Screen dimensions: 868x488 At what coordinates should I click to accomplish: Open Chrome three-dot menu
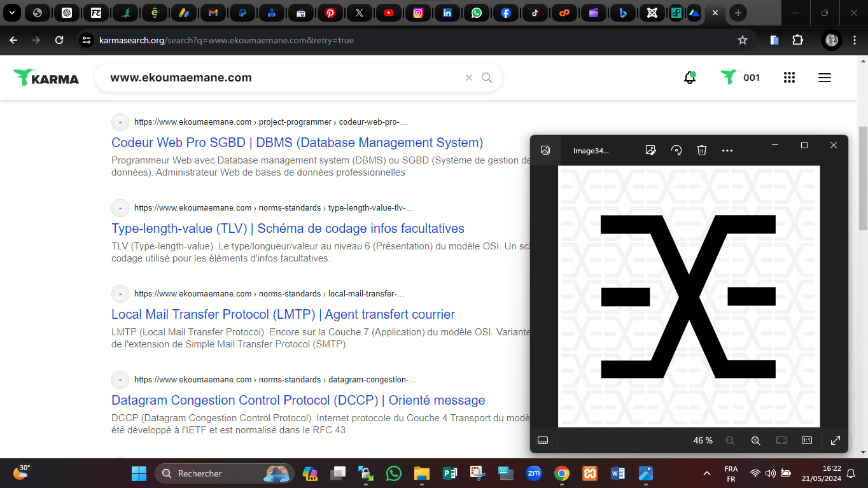[853, 40]
